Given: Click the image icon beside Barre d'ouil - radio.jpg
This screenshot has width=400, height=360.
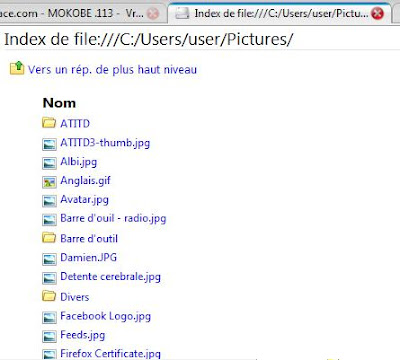Looking at the screenshot, I should click(x=49, y=220).
